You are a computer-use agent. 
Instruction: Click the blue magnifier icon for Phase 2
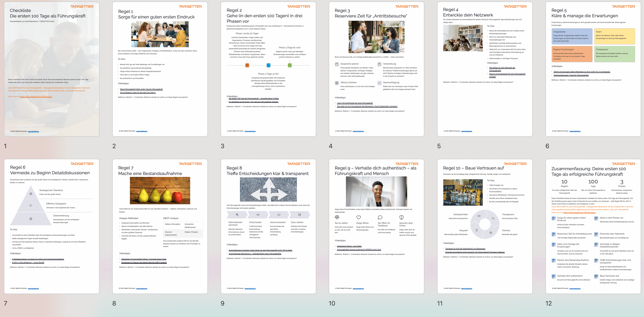tap(268, 65)
